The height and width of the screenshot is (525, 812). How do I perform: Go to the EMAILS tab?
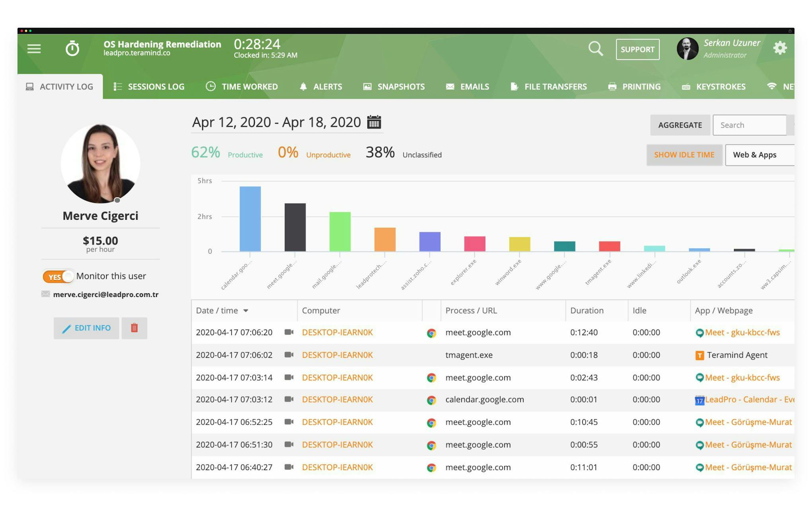[x=468, y=86]
